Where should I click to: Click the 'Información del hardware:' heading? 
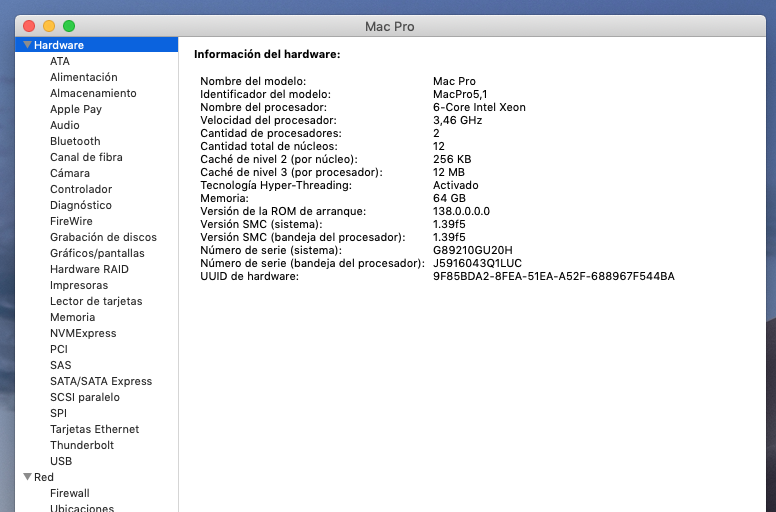pos(267,54)
